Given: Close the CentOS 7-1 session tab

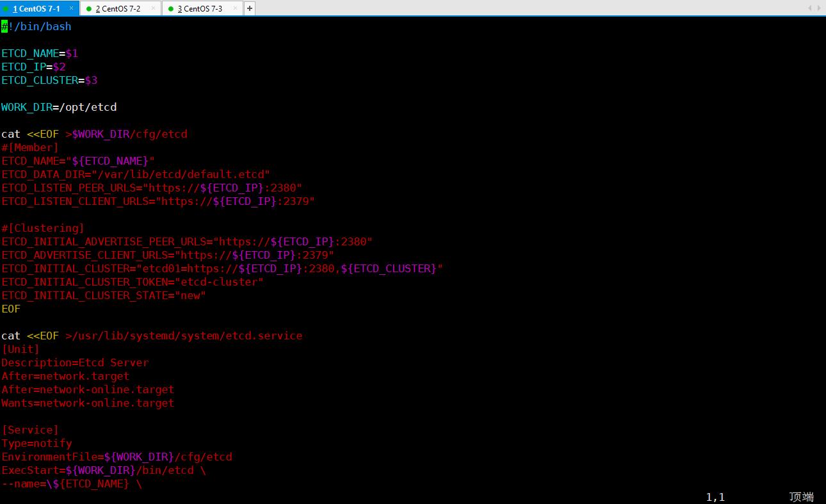Looking at the screenshot, I should pyautogui.click(x=70, y=8).
